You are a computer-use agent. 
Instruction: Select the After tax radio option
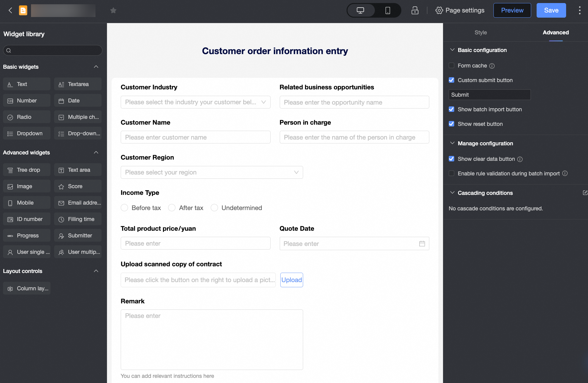(x=172, y=208)
